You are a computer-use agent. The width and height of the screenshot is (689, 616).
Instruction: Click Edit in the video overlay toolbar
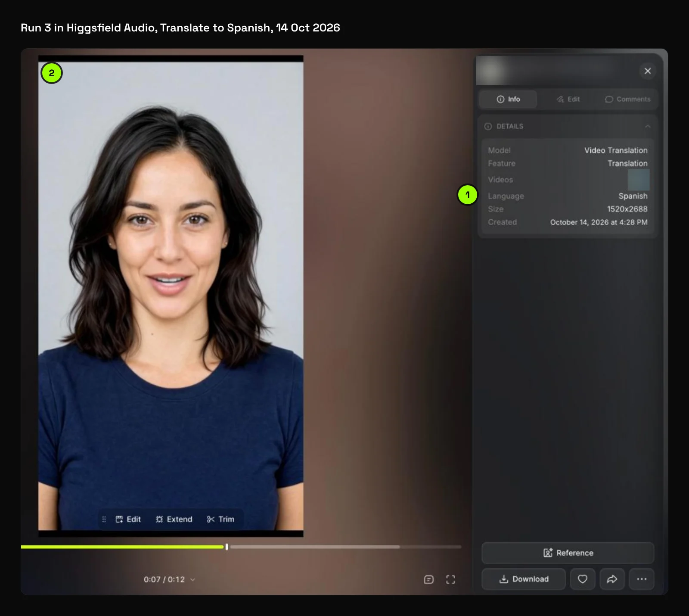point(128,519)
